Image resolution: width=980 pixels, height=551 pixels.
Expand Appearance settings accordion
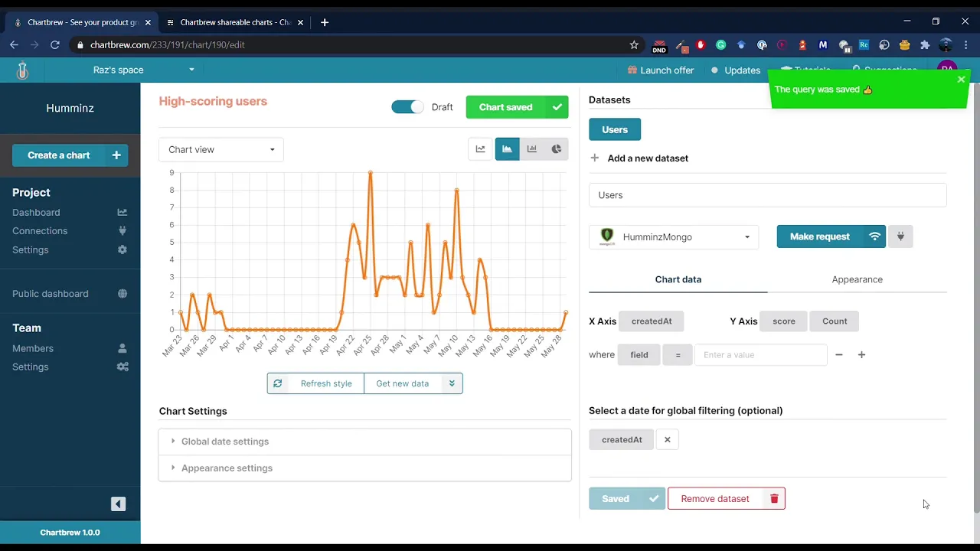(x=364, y=468)
